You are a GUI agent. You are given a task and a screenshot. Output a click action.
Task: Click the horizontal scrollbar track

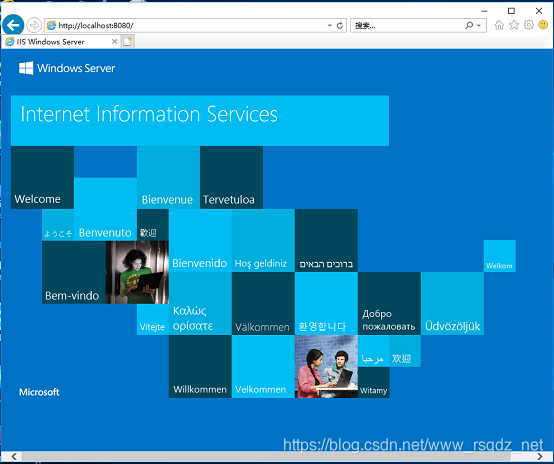(277, 456)
